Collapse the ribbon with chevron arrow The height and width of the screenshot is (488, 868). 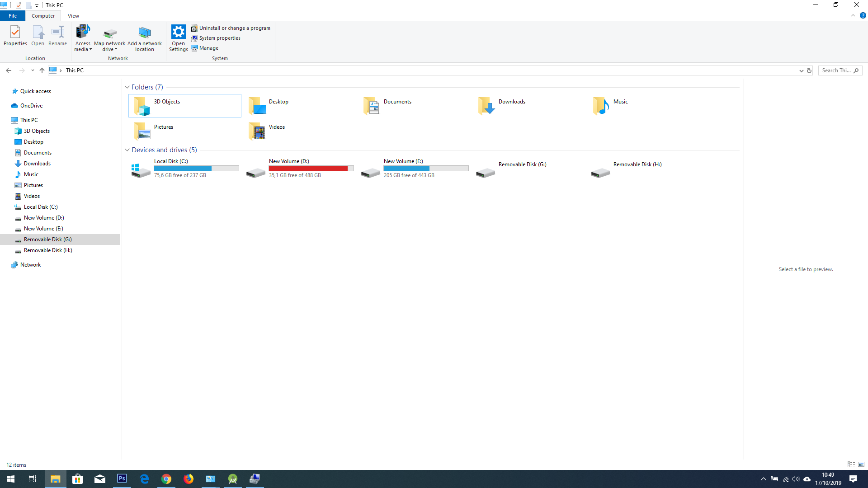pyautogui.click(x=853, y=16)
